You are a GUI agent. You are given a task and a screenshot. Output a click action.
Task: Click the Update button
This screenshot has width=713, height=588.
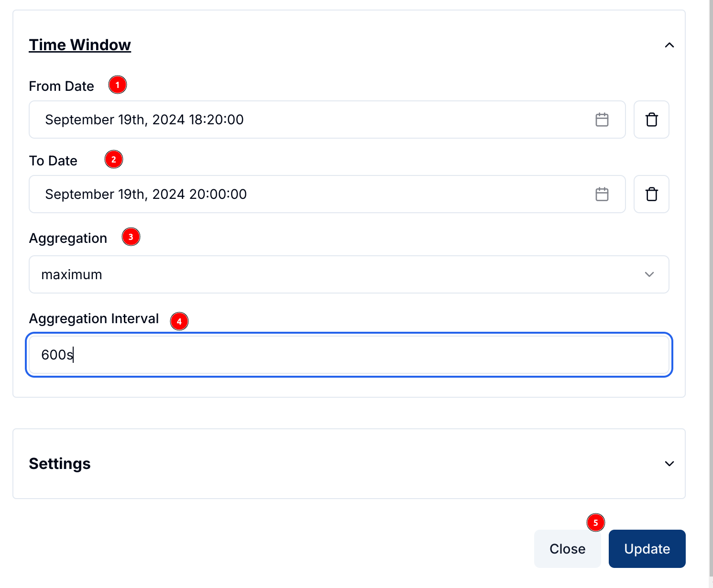pyautogui.click(x=647, y=549)
